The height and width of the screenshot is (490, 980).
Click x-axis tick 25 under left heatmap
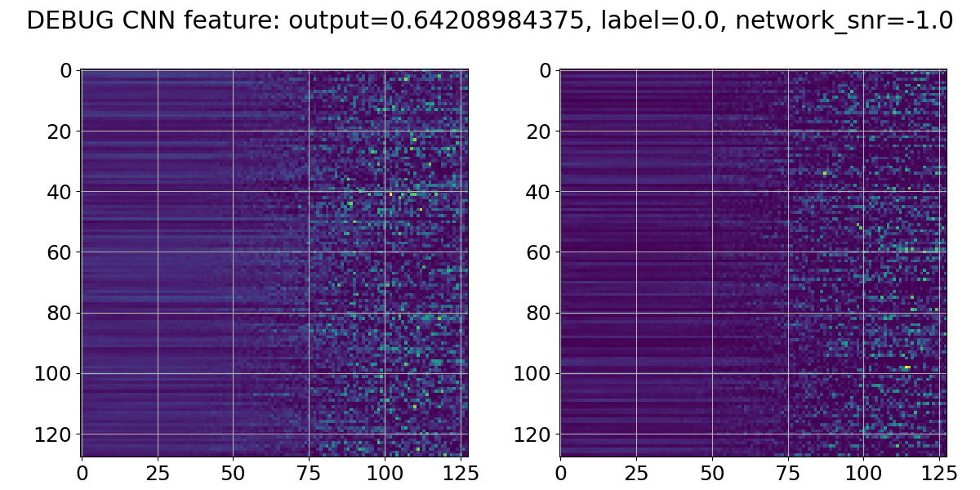pos(158,473)
